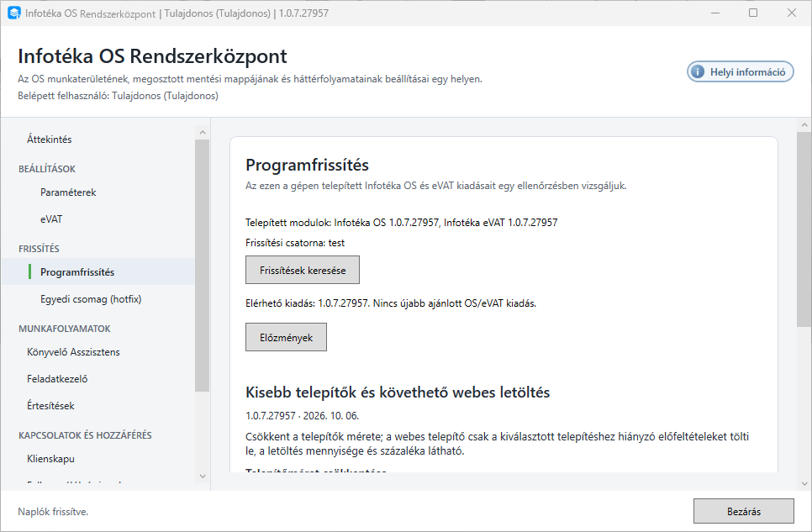Click the BEÁLLÍTÁSOK section header

[x=47, y=169]
